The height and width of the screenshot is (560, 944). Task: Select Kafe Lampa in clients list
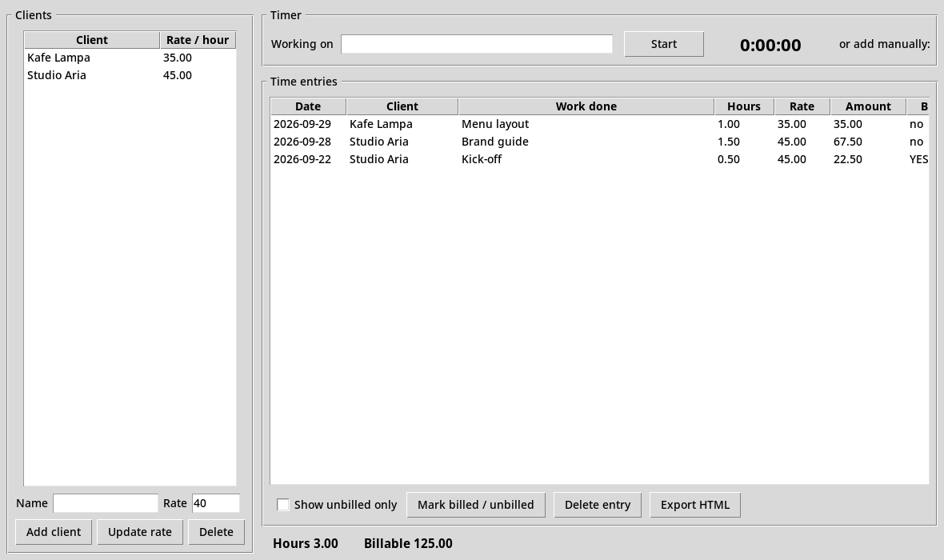(58, 58)
